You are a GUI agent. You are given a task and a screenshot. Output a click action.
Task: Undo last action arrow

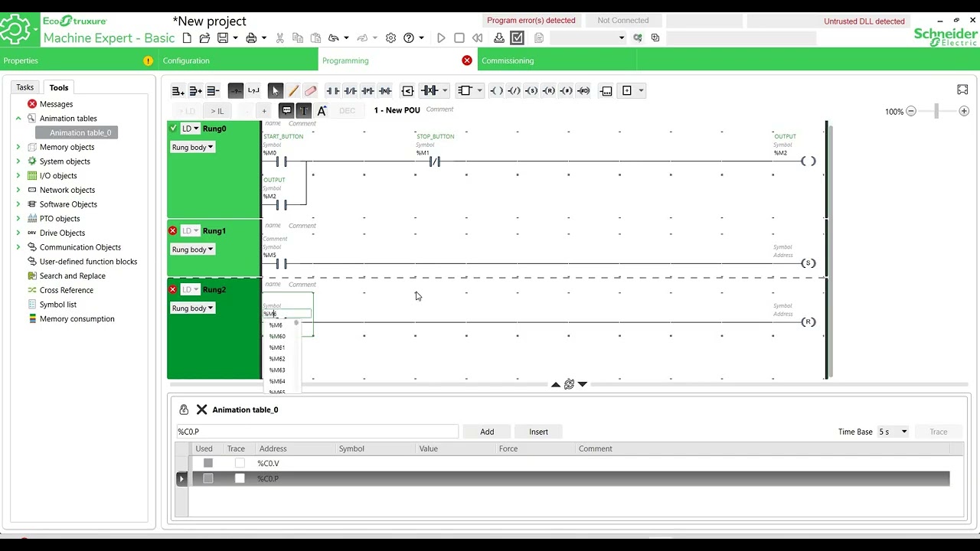(333, 37)
